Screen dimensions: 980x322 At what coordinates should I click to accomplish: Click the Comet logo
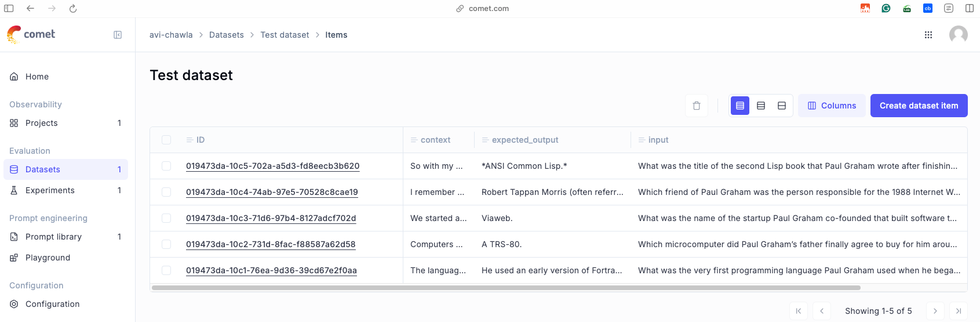(31, 34)
